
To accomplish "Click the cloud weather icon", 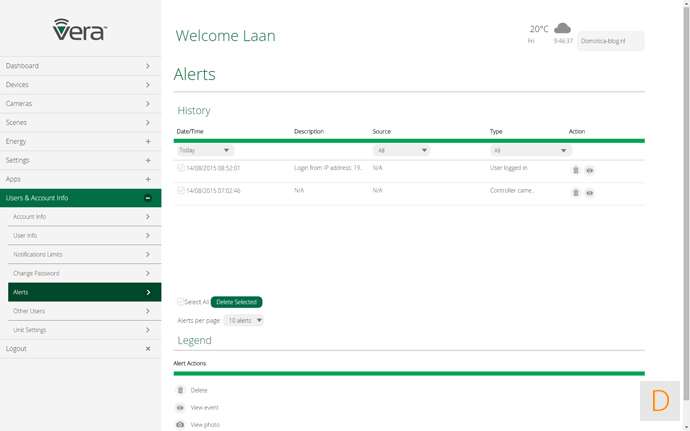I will pos(562,28).
